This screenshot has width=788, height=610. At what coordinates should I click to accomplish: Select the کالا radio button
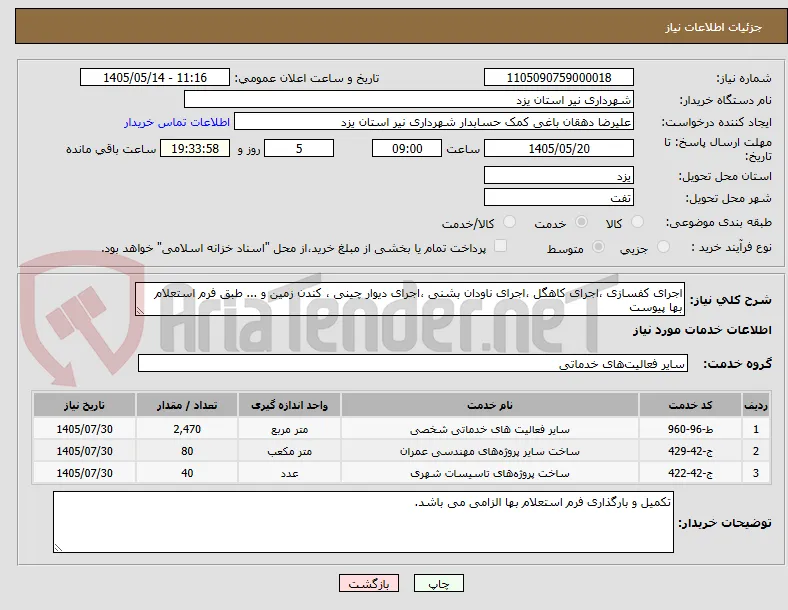pos(637,222)
